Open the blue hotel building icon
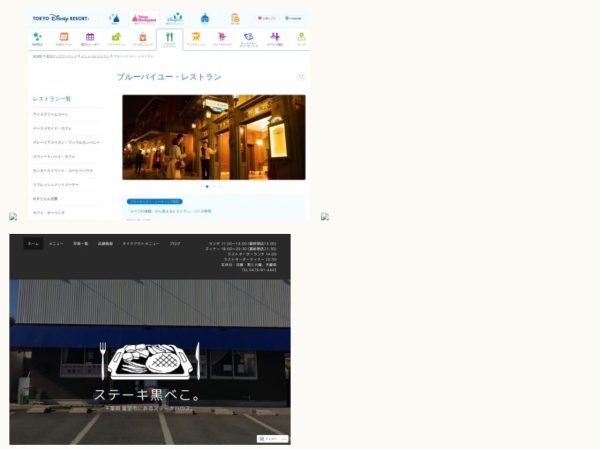 tap(205, 18)
